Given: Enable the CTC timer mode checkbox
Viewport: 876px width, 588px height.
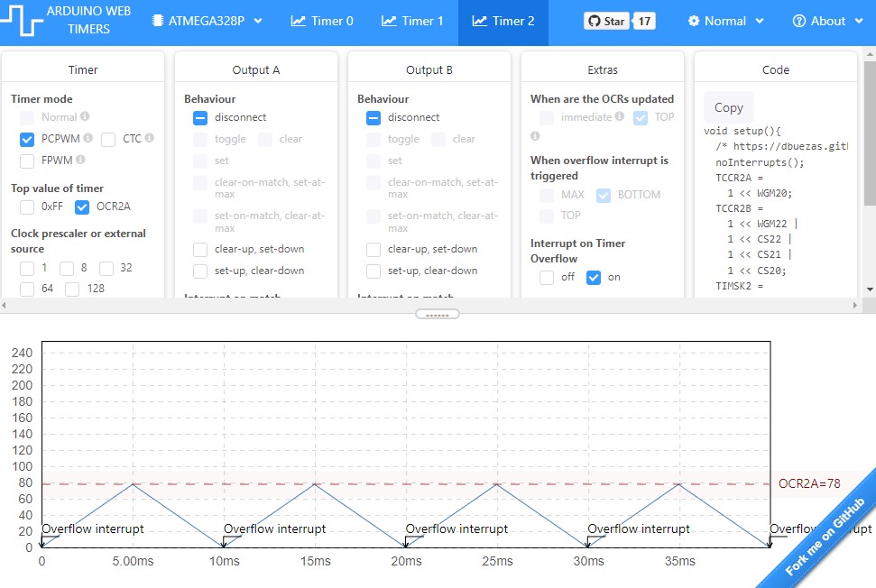Looking at the screenshot, I should (x=108, y=139).
